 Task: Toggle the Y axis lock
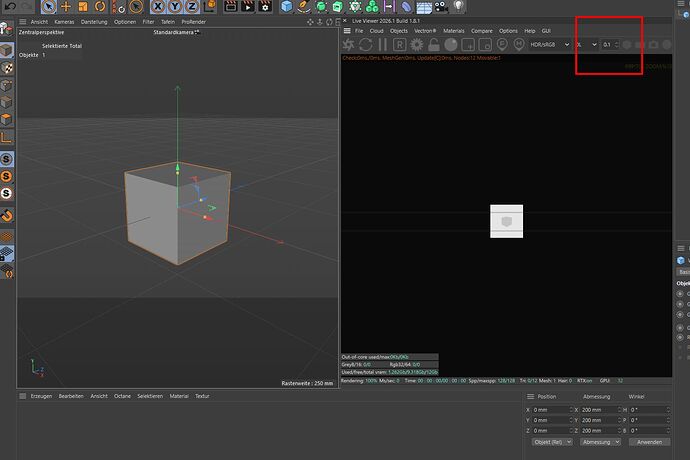[175, 6]
